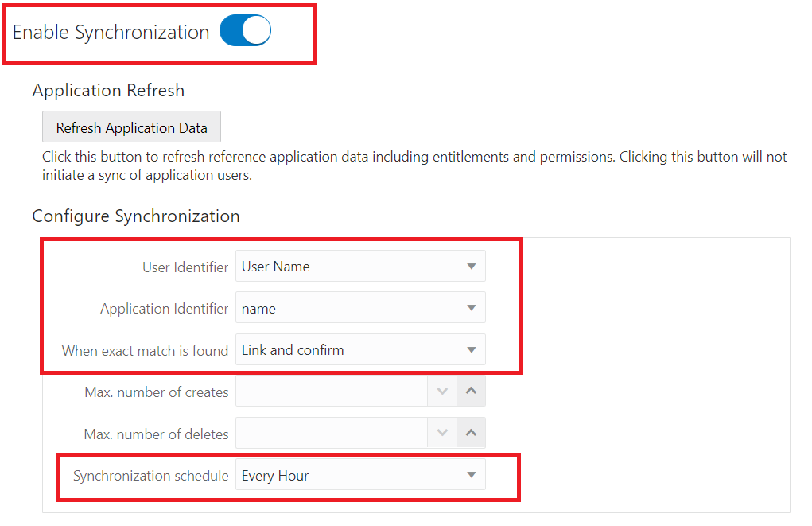812x526 pixels.
Task: Focus the Max. number of deletes field
Action: pyautogui.click(x=331, y=434)
